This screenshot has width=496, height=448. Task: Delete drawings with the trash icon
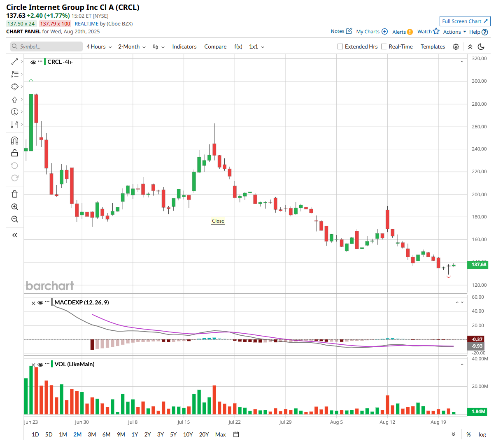pyautogui.click(x=14, y=194)
